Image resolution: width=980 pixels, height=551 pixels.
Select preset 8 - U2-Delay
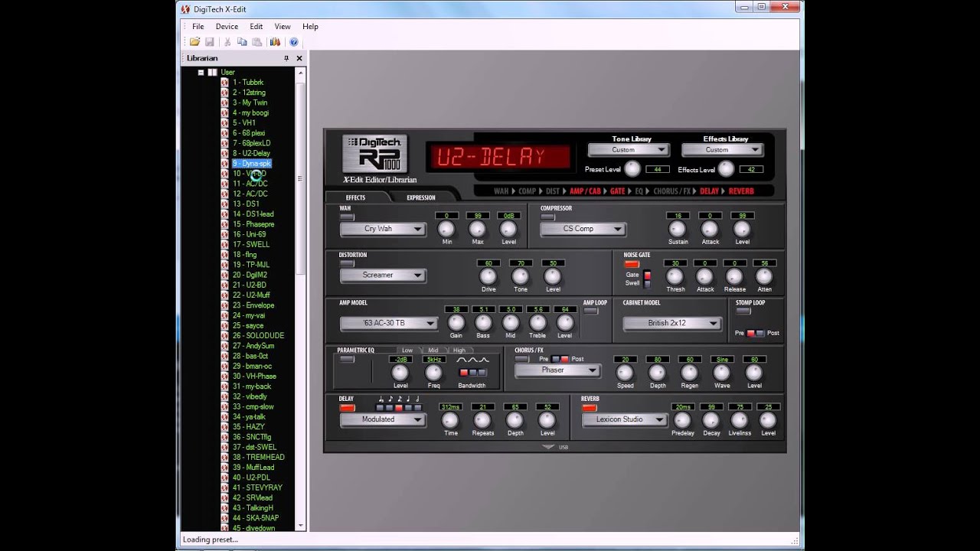251,153
